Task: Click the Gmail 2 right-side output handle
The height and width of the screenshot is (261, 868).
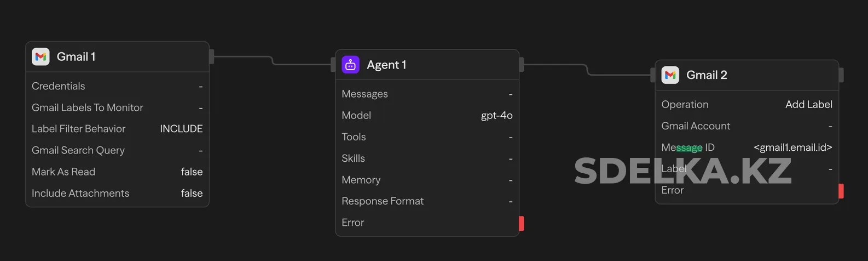Action: click(841, 75)
